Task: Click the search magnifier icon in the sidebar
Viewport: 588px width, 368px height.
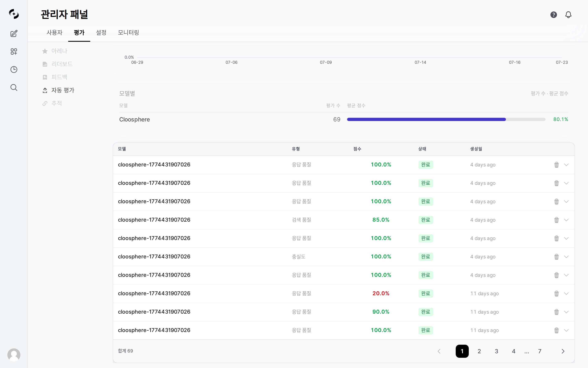Action: (14, 87)
